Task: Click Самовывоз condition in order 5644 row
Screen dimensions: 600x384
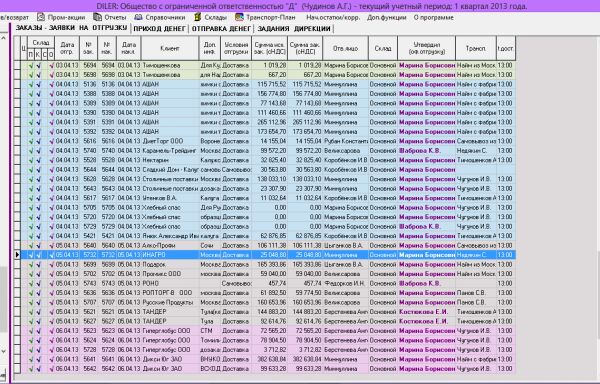Action: [236, 169]
